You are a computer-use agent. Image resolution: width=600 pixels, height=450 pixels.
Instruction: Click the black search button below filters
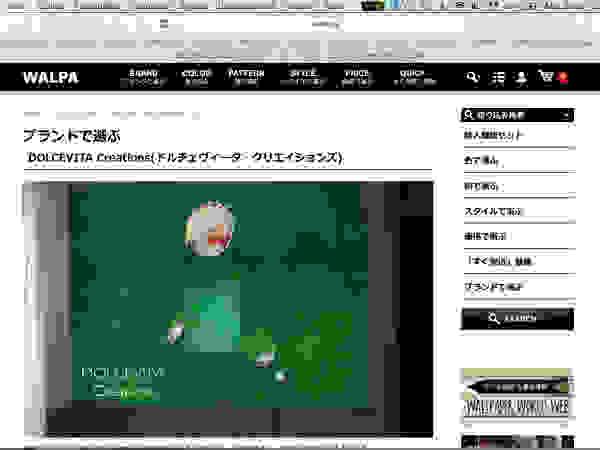[x=517, y=318]
